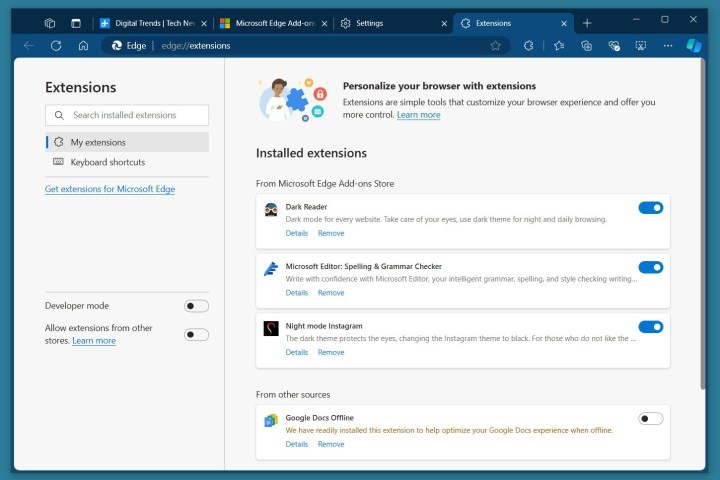Select Keyboard shortcuts in the sidebar
This screenshot has height=480, width=720.
coord(107,162)
